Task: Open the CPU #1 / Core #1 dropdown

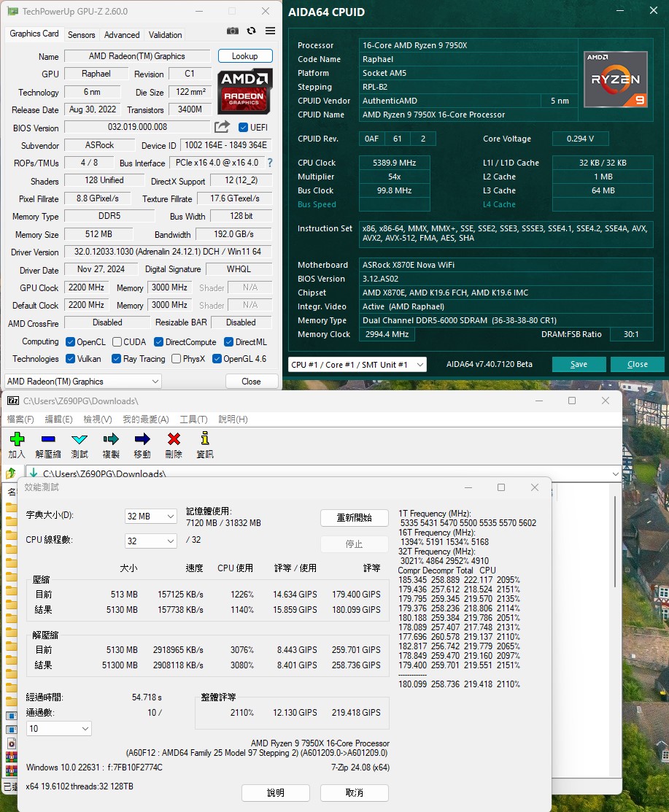Action: click(x=357, y=365)
